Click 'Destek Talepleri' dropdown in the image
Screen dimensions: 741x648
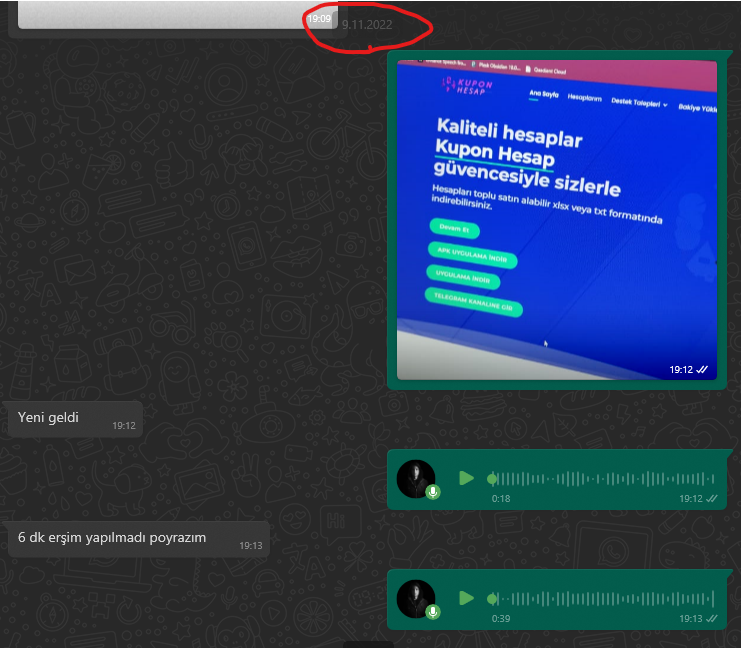(639, 103)
